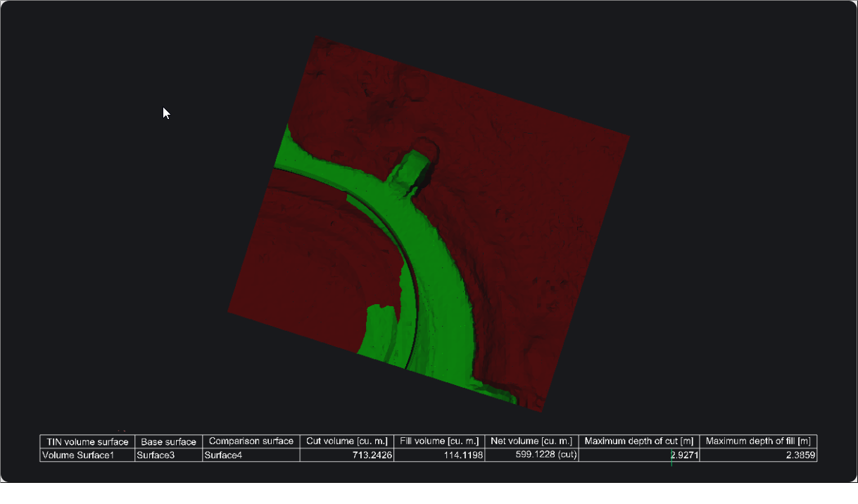This screenshot has width=858, height=504.
Task: Click the 'Fill volume [cu. m.]' header
Action: (439, 441)
